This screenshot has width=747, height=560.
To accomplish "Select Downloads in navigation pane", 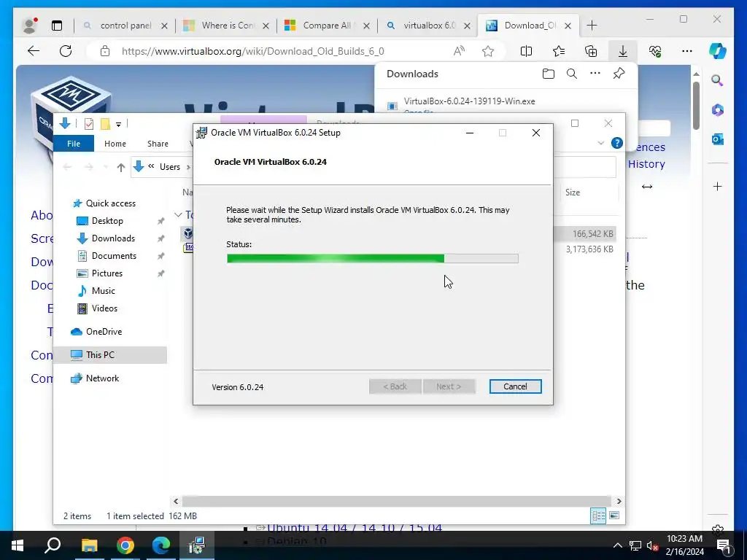I will point(113,238).
